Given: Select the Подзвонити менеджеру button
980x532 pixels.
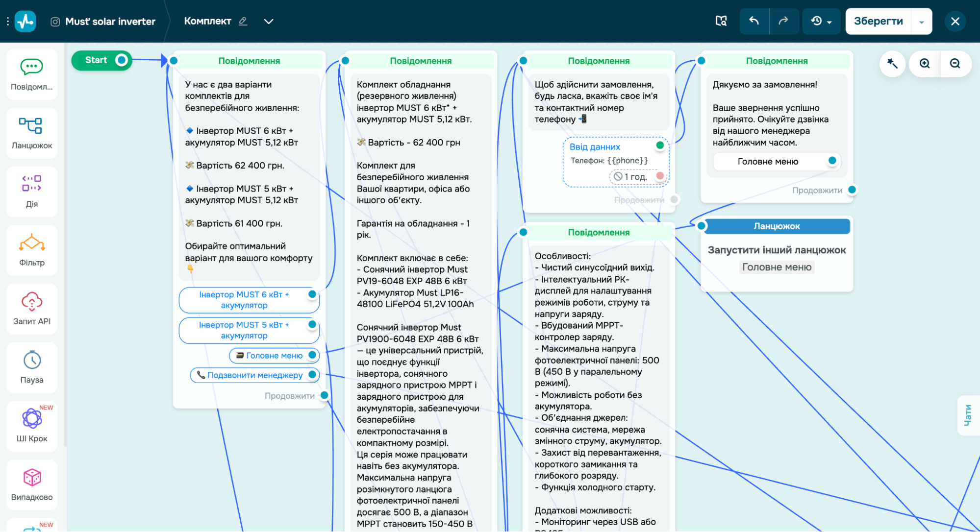Looking at the screenshot, I should point(254,375).
